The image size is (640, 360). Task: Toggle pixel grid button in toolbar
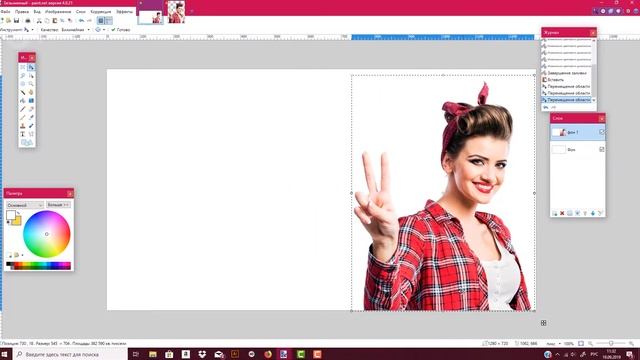point(101,20)
